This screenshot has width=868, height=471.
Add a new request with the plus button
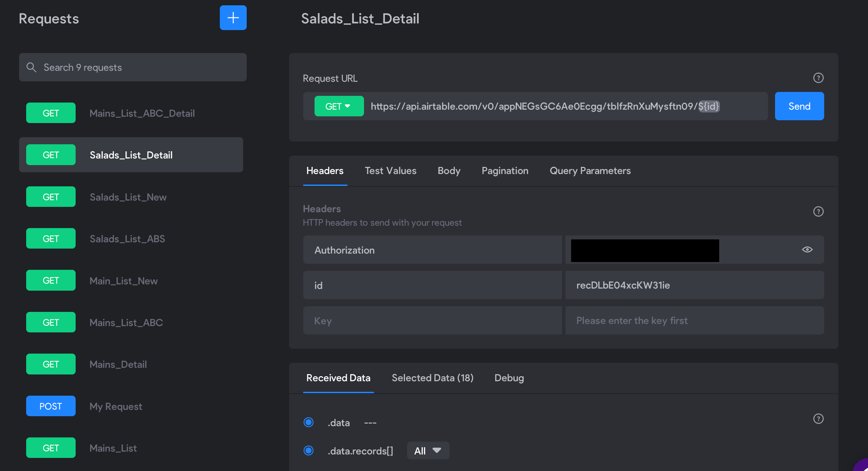pyautogui.click(x=233, y=18)
